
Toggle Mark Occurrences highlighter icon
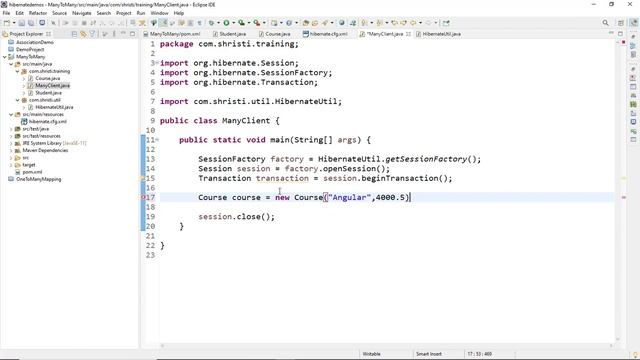pyautogui.click(x=162, y=23)
